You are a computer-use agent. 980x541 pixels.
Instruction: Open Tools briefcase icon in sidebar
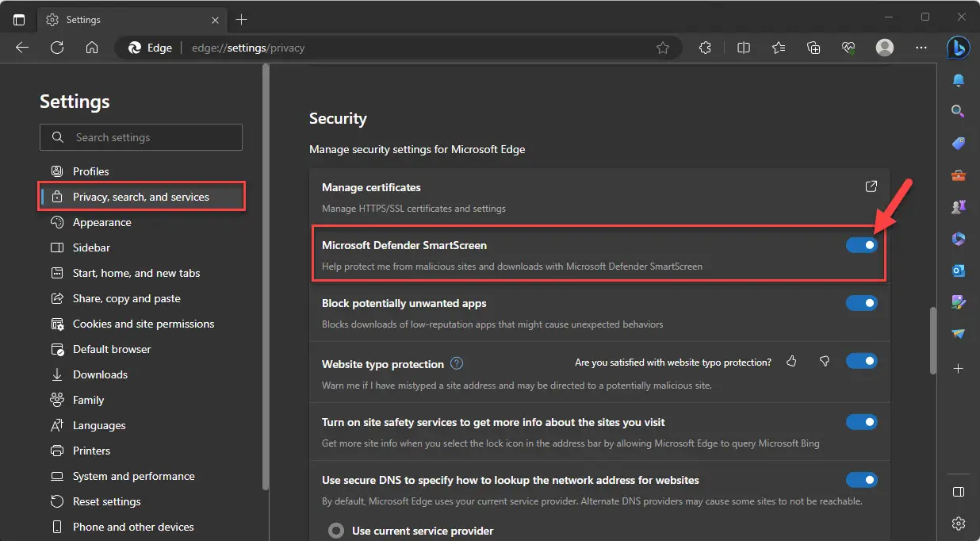coord(959,175)
